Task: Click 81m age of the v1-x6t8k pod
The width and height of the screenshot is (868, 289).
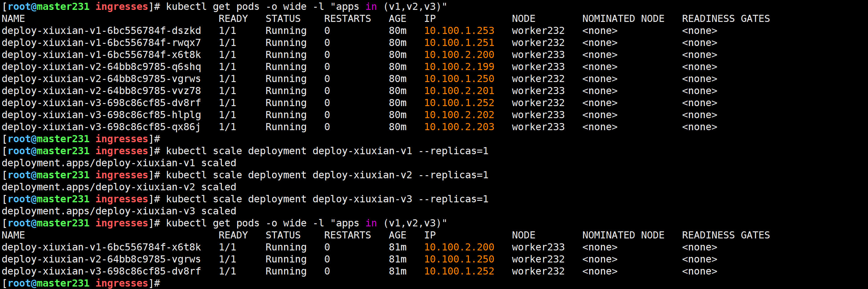Action: 398,247
